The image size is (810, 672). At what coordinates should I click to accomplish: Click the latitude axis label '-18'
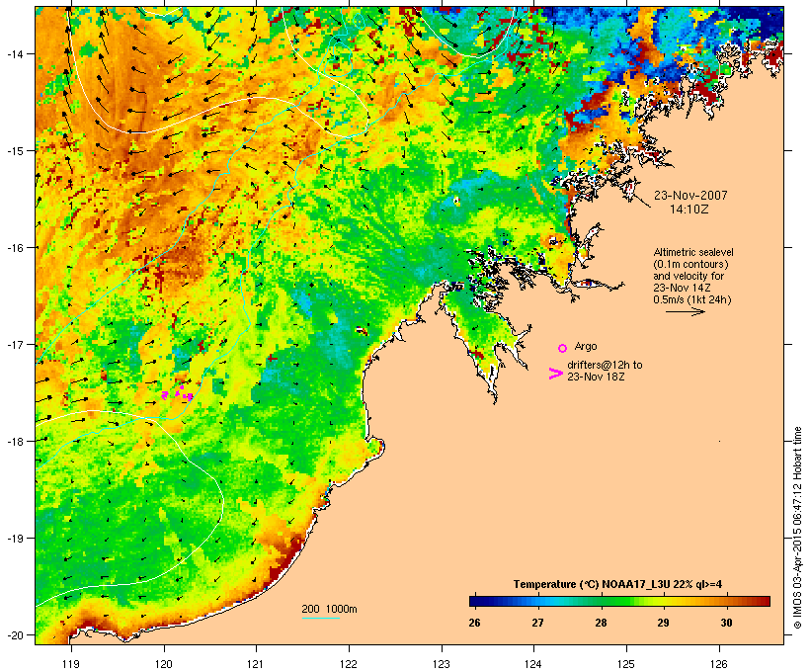(14, 441)
